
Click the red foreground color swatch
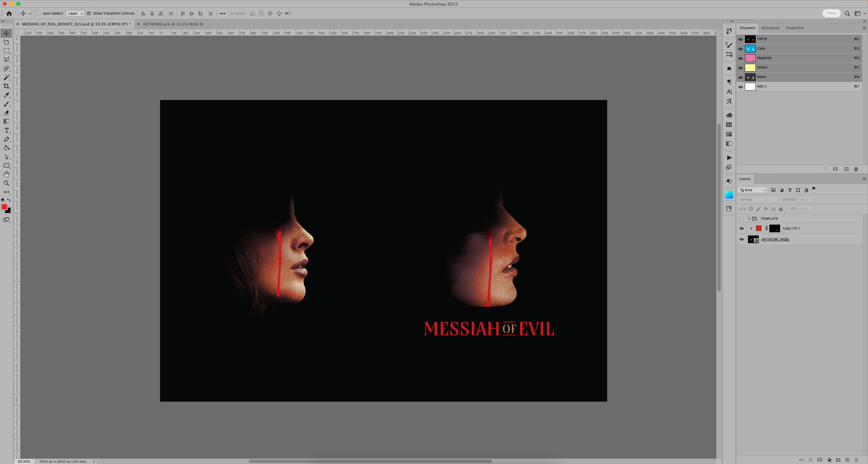tap(4, 207)
